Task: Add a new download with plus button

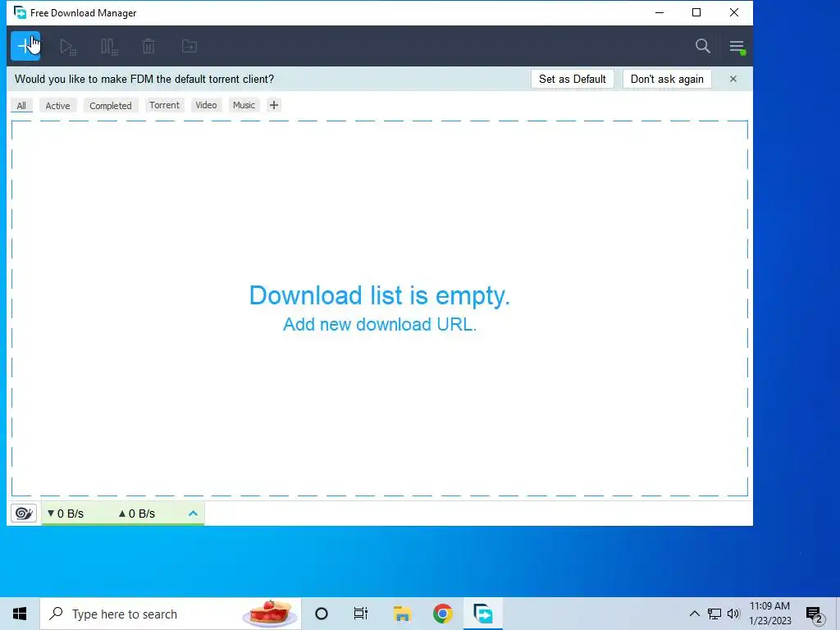Action: coord(25,46)
